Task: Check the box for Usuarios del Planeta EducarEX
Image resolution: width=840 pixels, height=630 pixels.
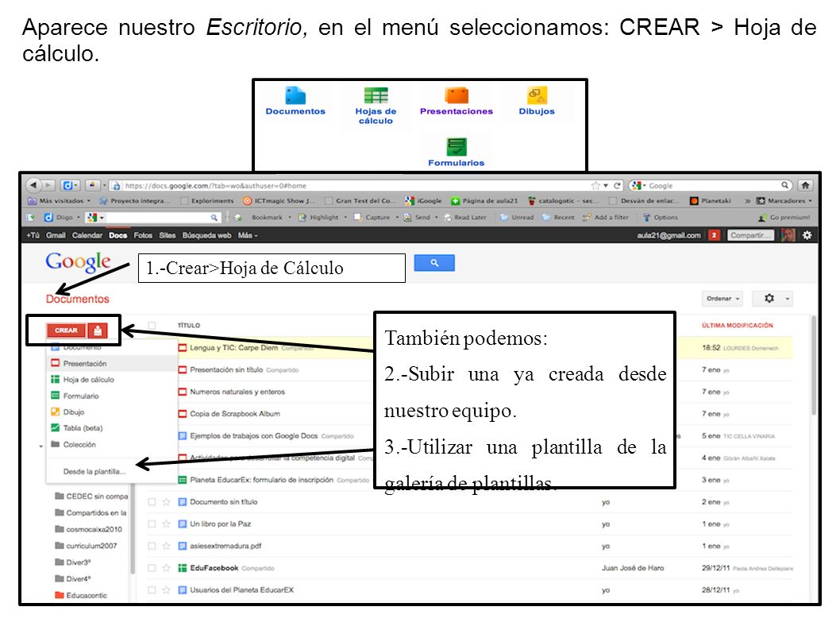Action: click(x=152, y=589)
